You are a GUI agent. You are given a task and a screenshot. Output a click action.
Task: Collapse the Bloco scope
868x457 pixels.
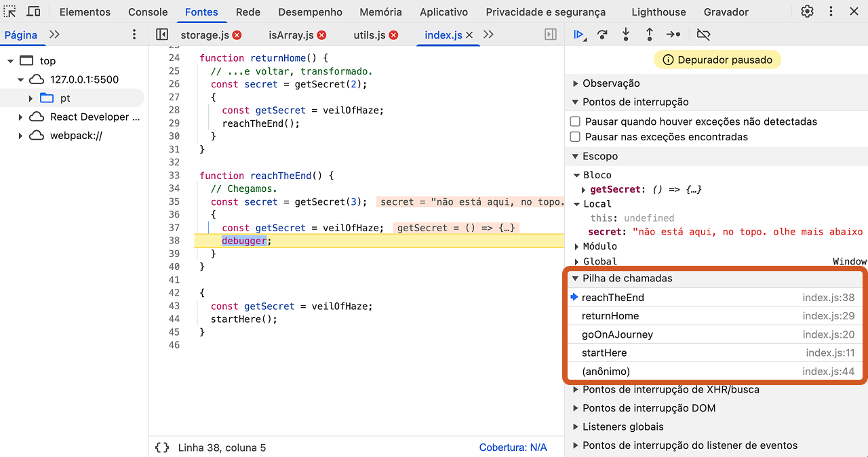577,175
